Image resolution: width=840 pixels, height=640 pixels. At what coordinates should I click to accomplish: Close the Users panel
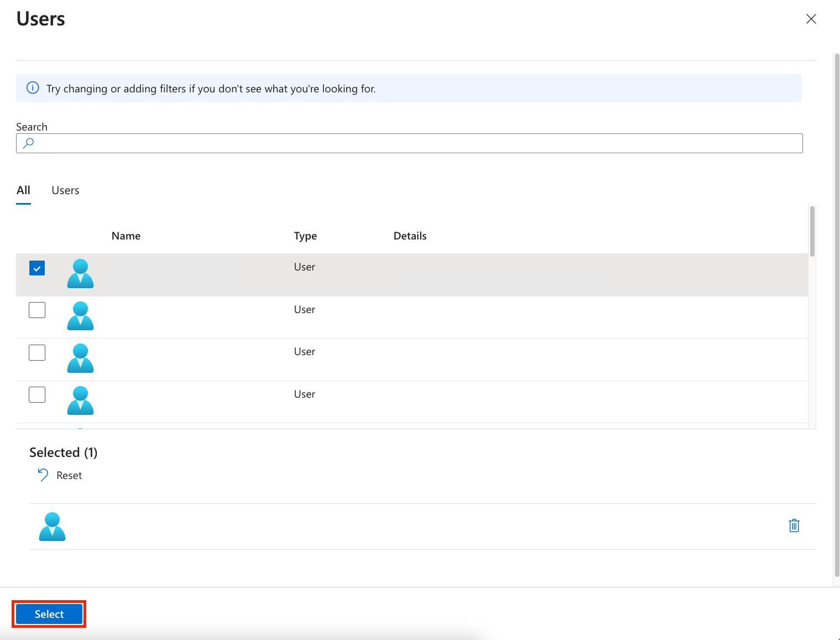811,19
